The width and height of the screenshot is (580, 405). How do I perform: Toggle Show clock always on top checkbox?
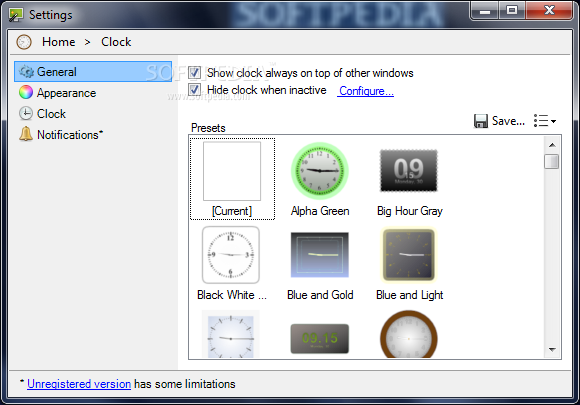[195, 72]
